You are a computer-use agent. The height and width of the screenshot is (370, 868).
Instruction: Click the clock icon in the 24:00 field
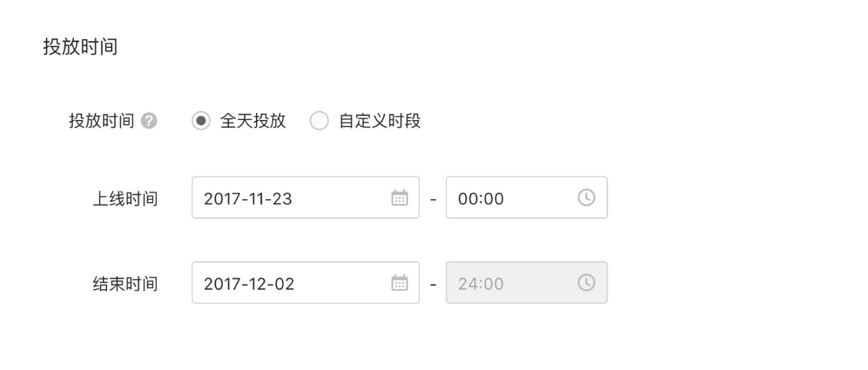(x=586, y=283)
